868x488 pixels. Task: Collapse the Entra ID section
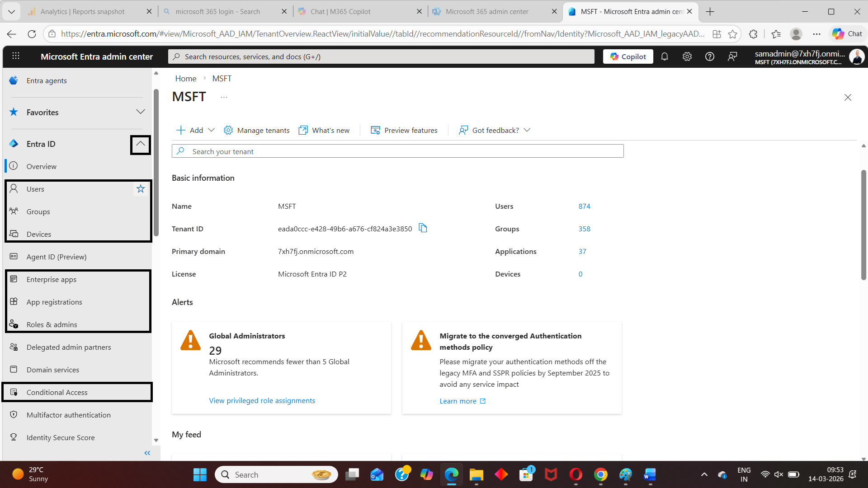(141, 144)
